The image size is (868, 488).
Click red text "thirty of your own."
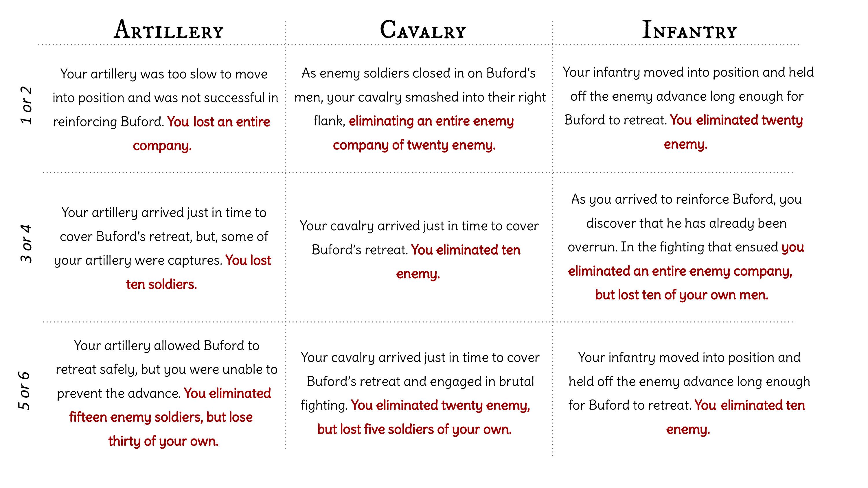[163, 441]
